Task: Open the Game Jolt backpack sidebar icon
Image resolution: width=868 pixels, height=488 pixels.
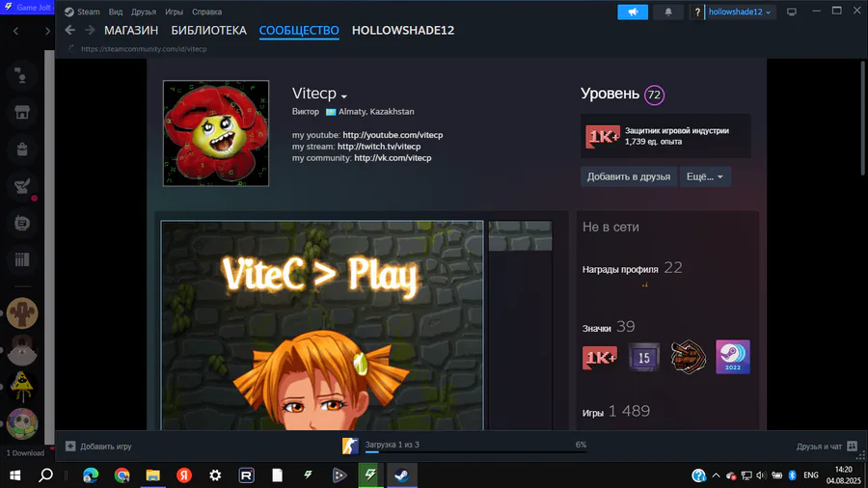Action: pos(22,149)
